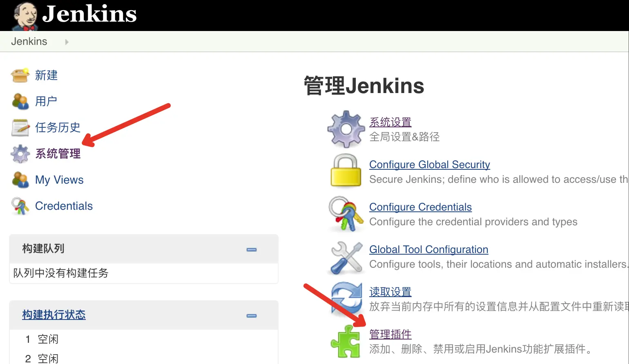
Task: Open the 任务历史 sidebar link
Action: [x=58, y=127]
